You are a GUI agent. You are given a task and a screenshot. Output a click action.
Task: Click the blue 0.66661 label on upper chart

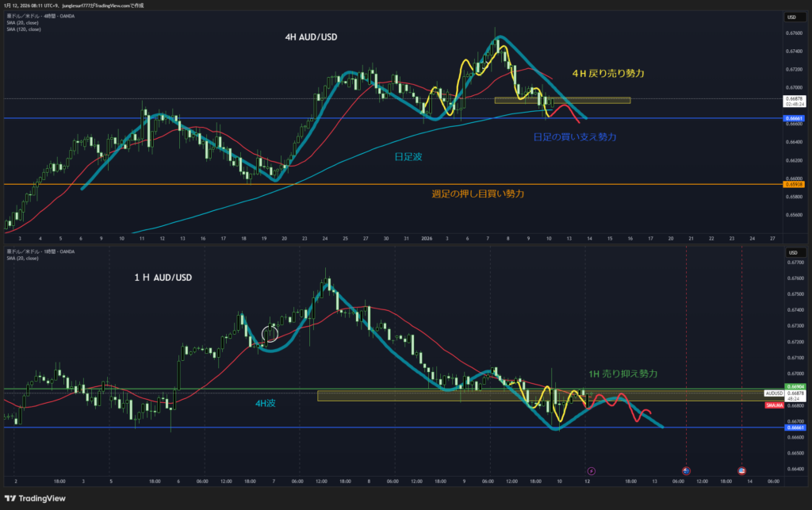point(794,118)
